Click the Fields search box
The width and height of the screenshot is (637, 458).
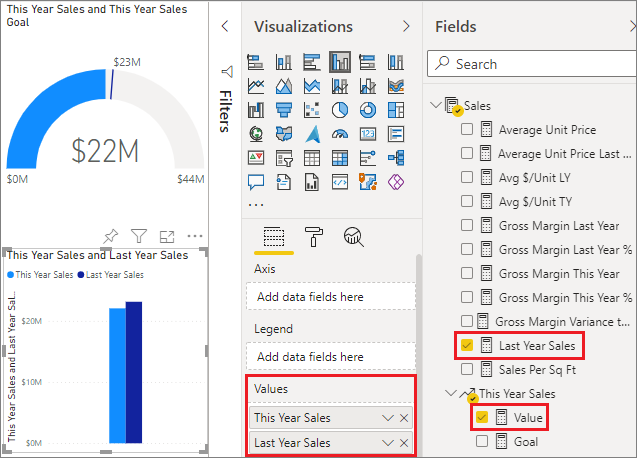[532, 64]
